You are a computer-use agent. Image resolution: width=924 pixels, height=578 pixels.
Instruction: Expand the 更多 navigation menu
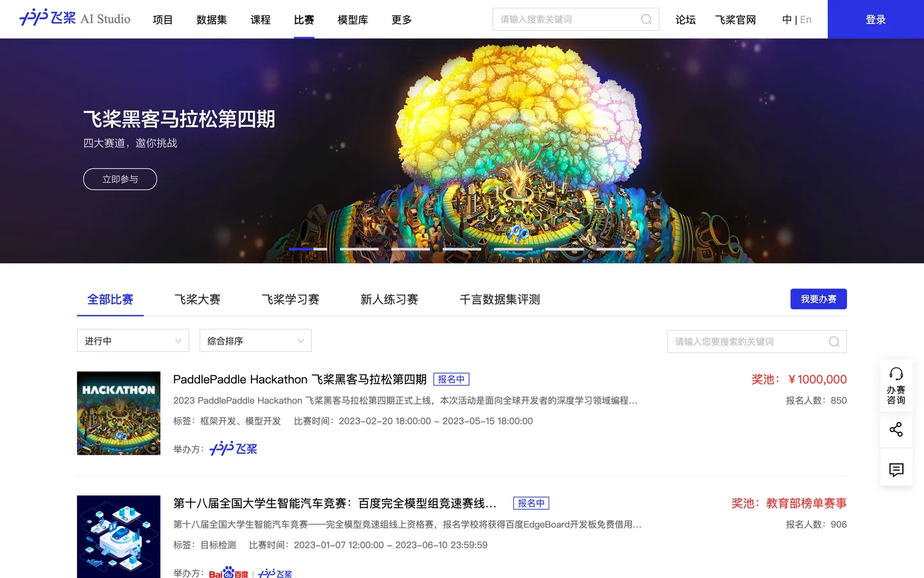(x=402, y=20)
